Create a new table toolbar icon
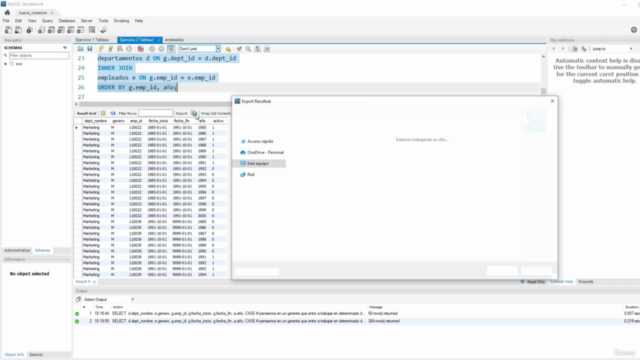The width and height of the screenshot is (640, 360). 51,30
